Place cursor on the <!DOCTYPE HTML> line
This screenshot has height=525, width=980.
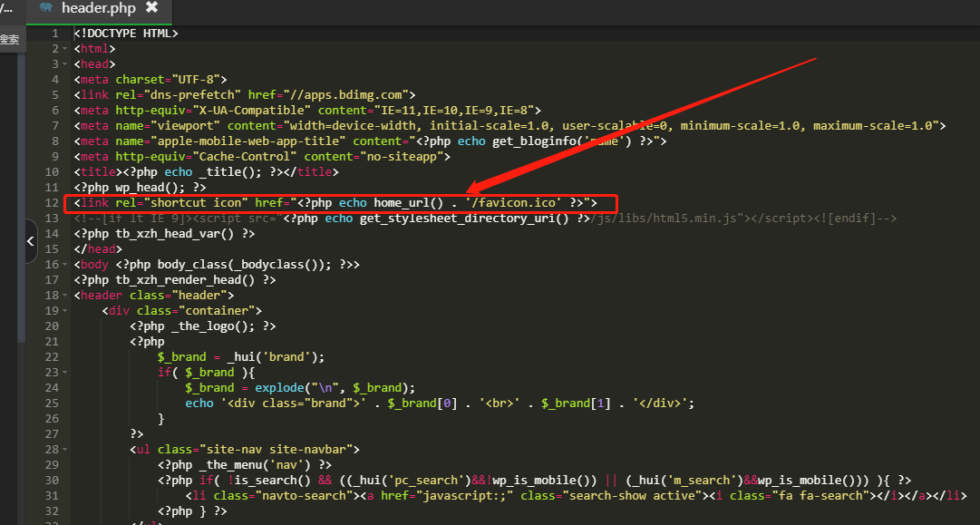[126, 34]
